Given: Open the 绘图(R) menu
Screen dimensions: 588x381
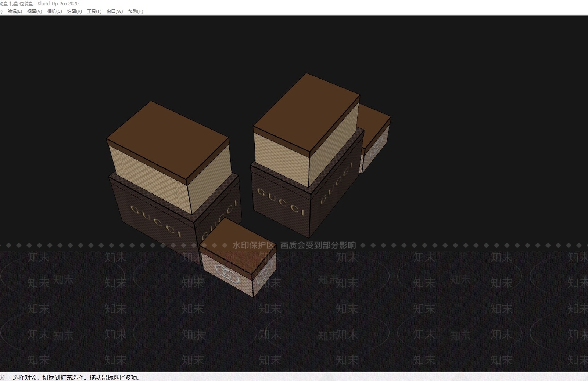Looking at the screenshot, I should coord(74,11).
